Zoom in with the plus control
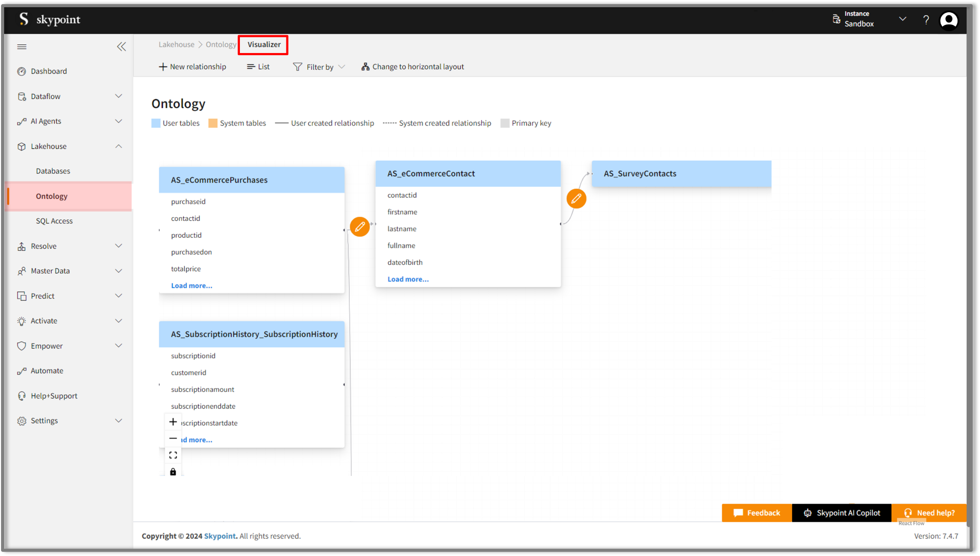Screen dimensions: 980x556 click(x=173, y=422)
